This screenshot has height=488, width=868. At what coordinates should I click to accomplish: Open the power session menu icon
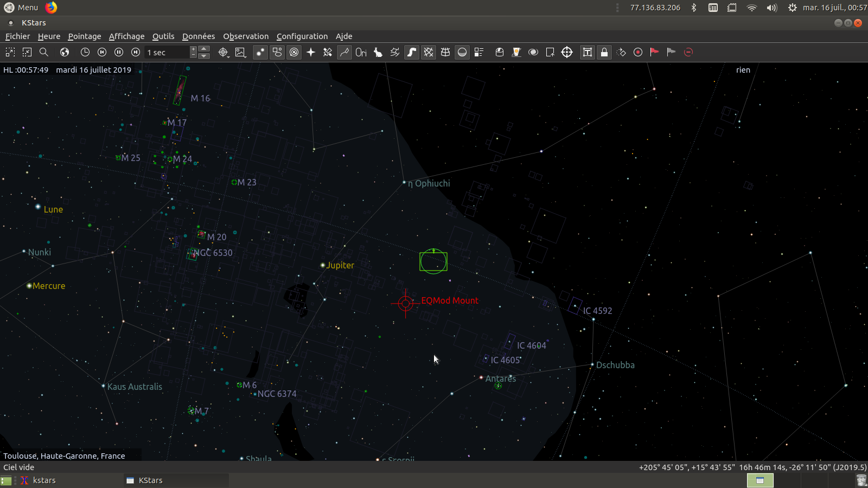click(793, 8)
